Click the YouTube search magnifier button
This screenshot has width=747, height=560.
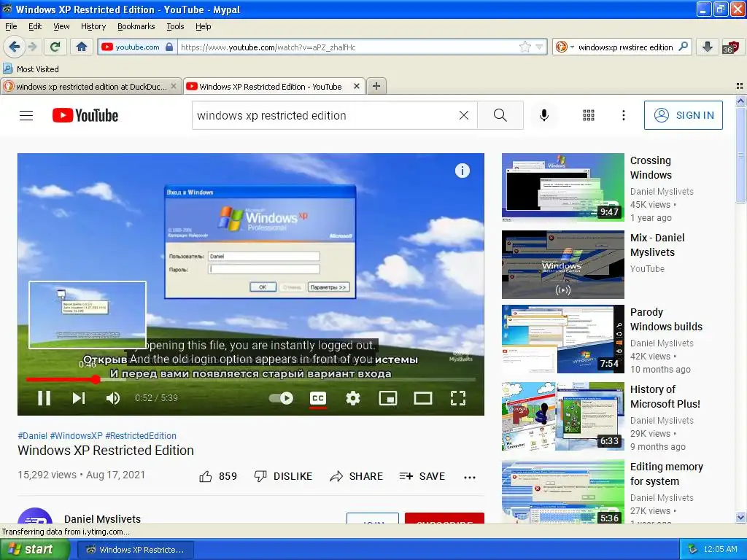pos(500,115)
